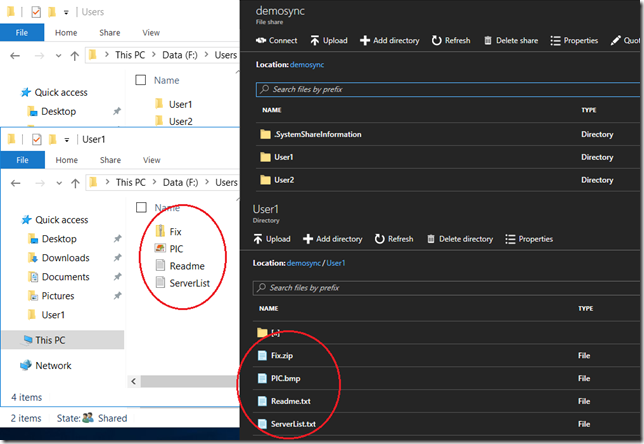Open Properties of the demosync share
This screenshot has height=444, width=644.
click(574, 40)
